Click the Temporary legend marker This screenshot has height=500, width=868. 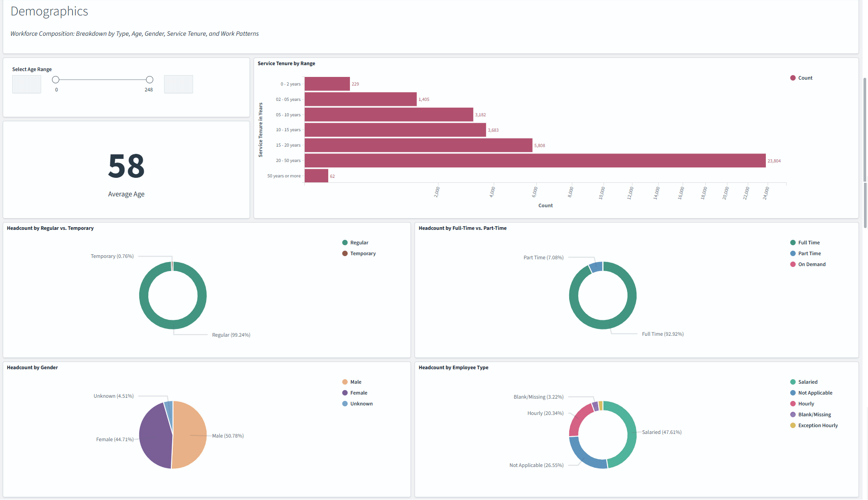coord(344,253)
